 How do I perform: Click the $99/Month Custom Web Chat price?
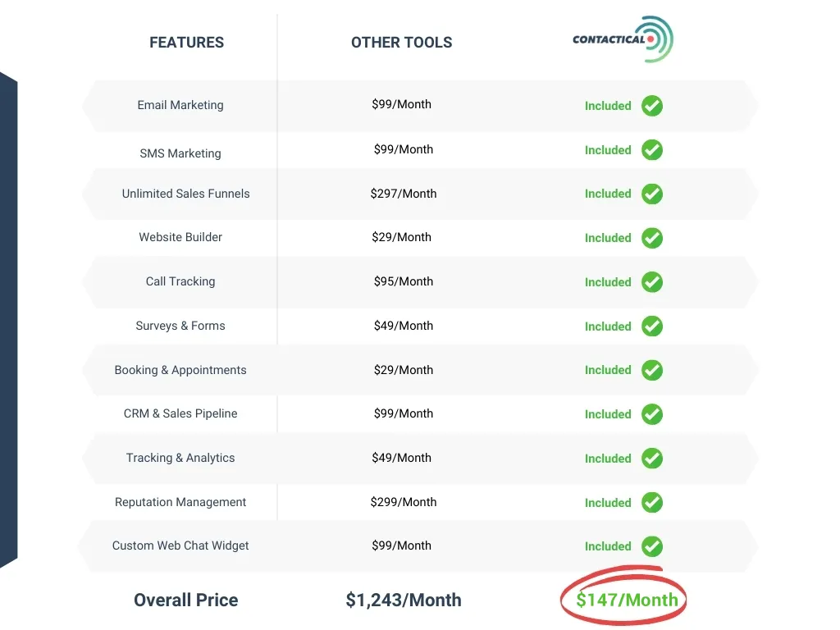tap(401, 546)
